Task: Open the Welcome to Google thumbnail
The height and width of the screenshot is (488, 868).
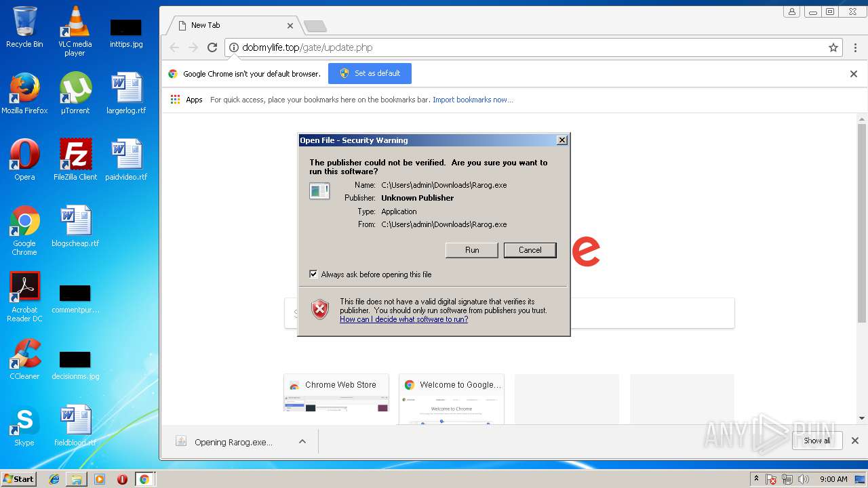Action: [452, 399]
